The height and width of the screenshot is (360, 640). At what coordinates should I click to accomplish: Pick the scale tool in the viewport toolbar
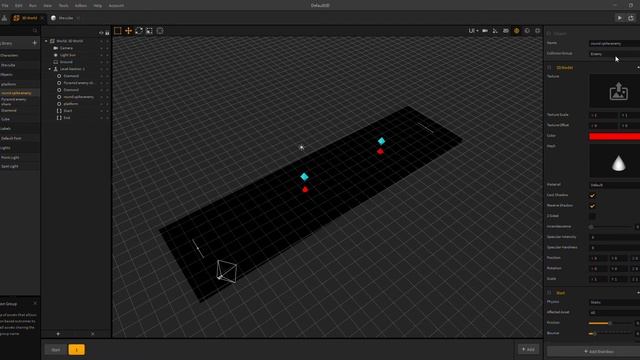[x=149, y=31]
